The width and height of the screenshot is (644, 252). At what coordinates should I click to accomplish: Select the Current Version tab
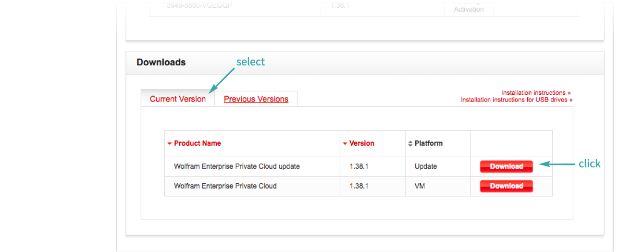point(177,99)
